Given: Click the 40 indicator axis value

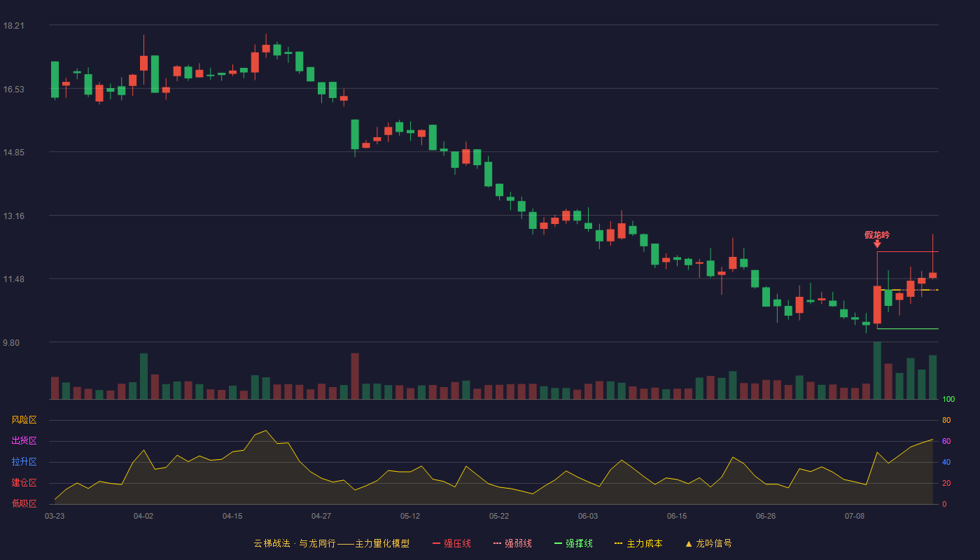Looking at the screenshot, I should 946,462.
